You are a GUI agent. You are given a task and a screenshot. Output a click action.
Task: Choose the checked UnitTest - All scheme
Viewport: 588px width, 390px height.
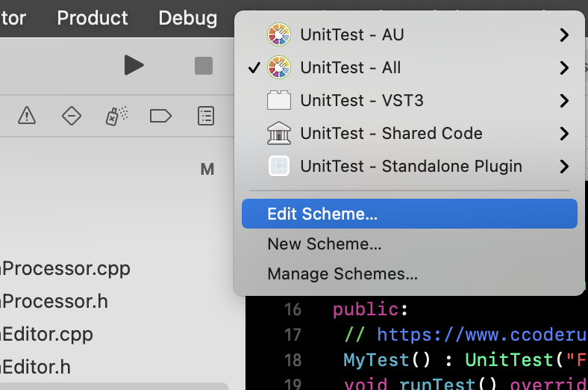click(x=350, y=67)
